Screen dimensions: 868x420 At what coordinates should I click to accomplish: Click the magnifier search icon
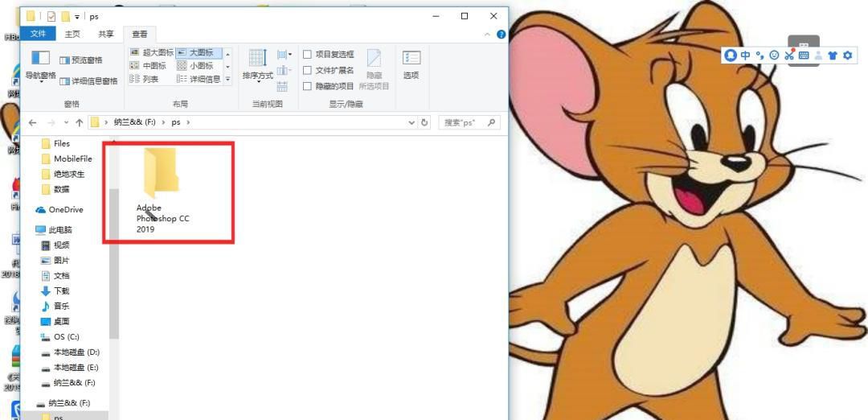click(492, 122)
